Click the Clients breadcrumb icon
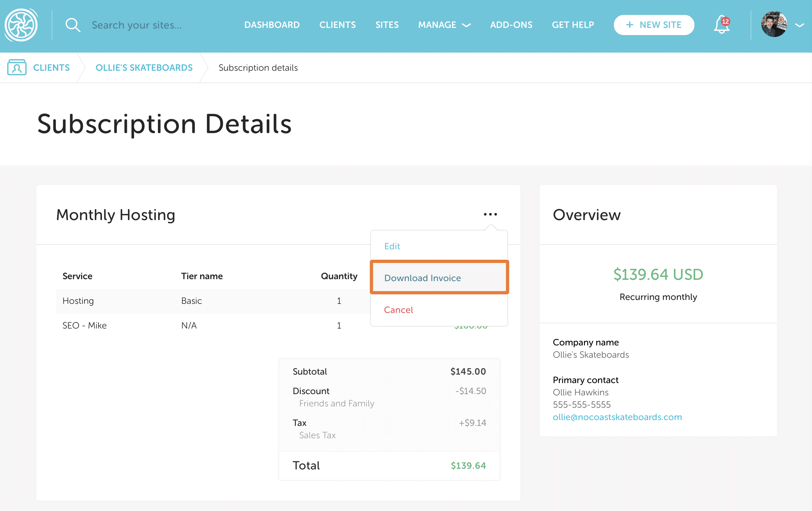This screenshot has height=511, width=812. [x=17, y=68]
